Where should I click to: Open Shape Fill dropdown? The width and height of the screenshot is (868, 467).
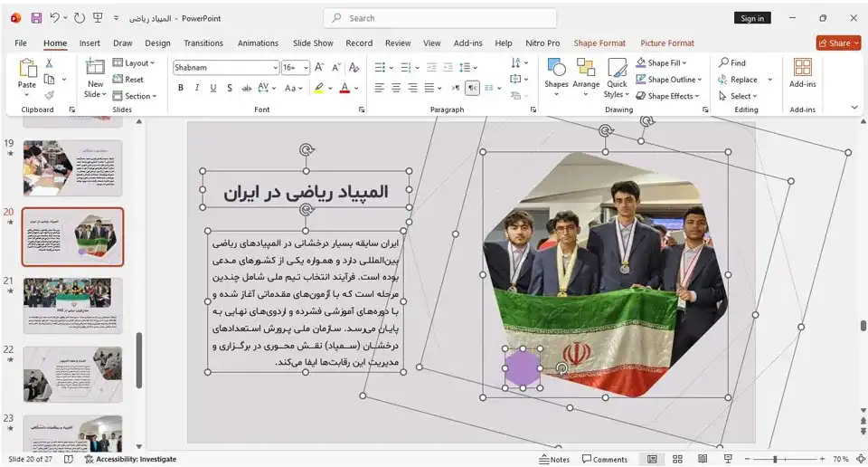[x=662, y=62]
